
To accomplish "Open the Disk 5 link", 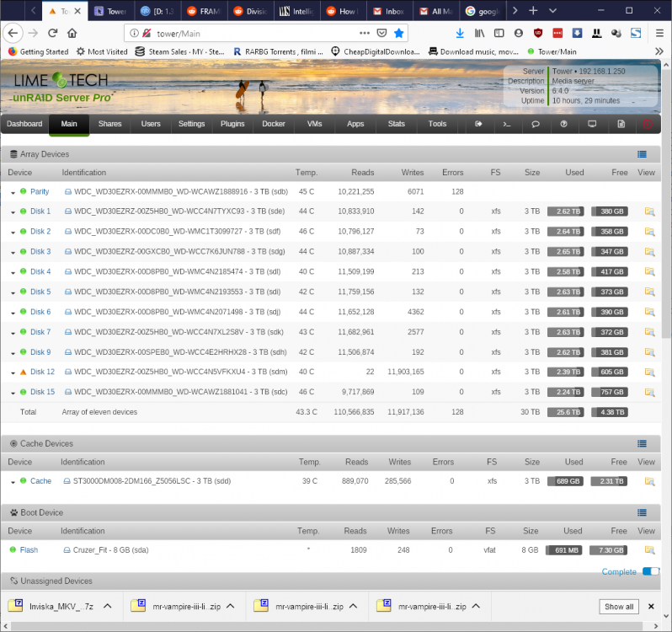I will coord(40,292).
